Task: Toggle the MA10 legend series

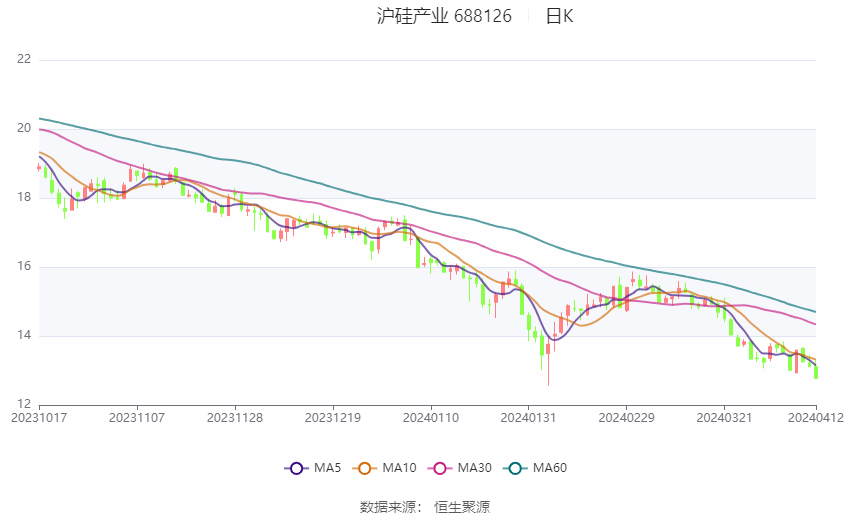Action: 384,468
